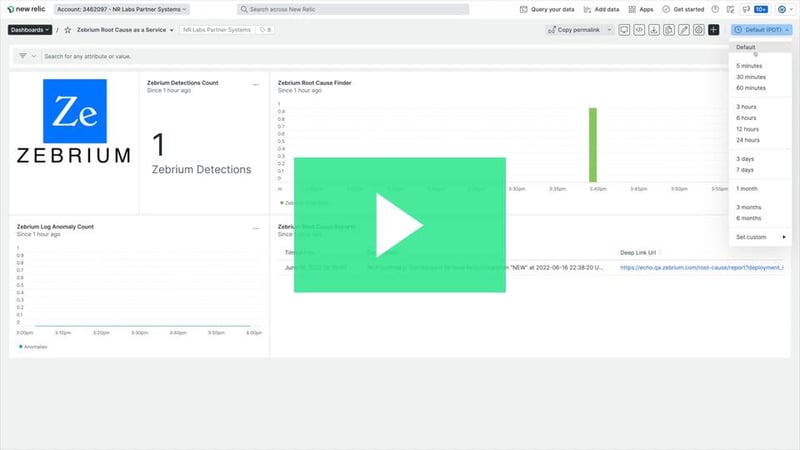The image size is (800, 450).
Task: Open the Copy permalink dropdown arrow
Action: coord(609,30)
